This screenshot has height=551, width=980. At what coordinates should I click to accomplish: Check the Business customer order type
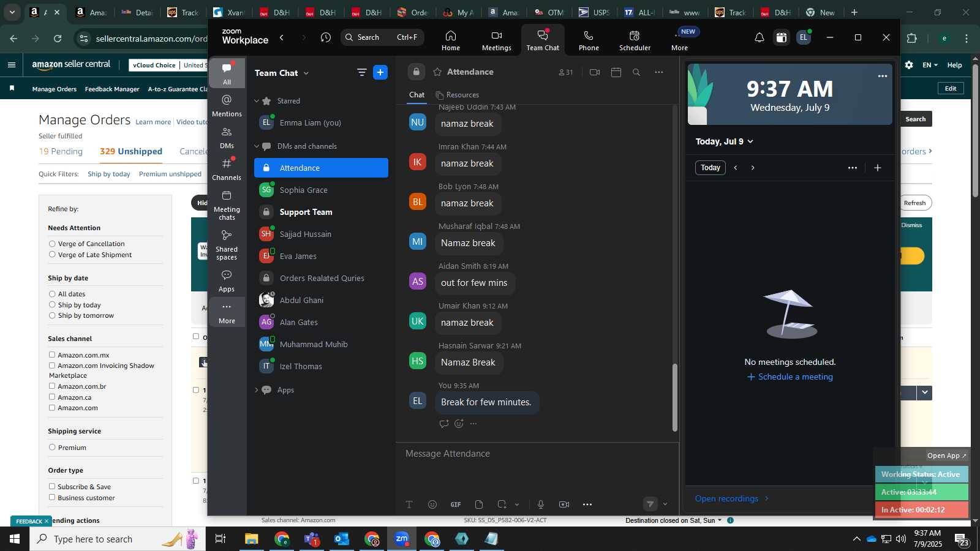point(52,497)
